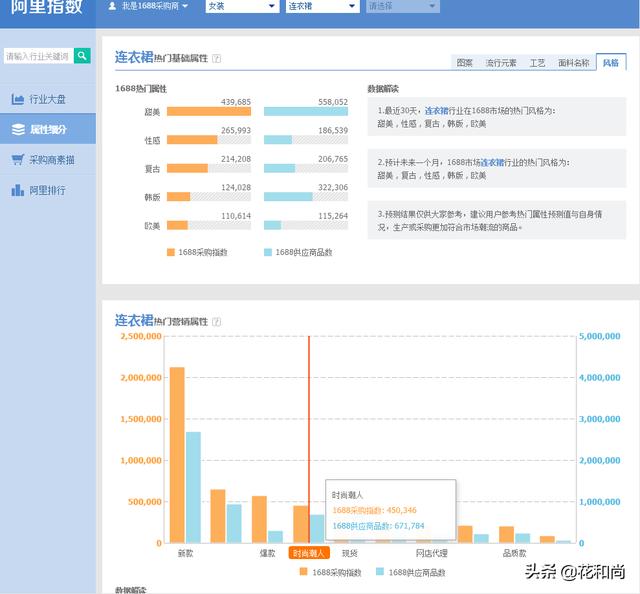Click the green search magnifier button
Viewport: 640px width, 594px height.
pos(82,56)
